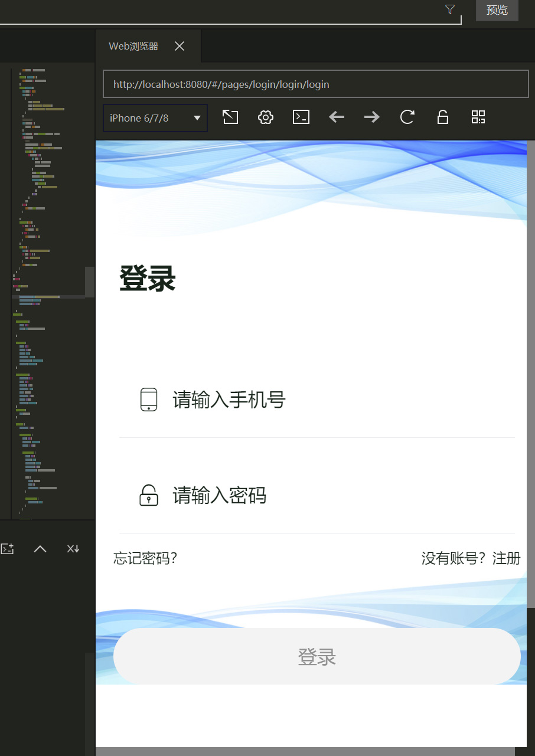Click the new terminal icon
This screenshot has width=535, height=756.
coord(7,549)
